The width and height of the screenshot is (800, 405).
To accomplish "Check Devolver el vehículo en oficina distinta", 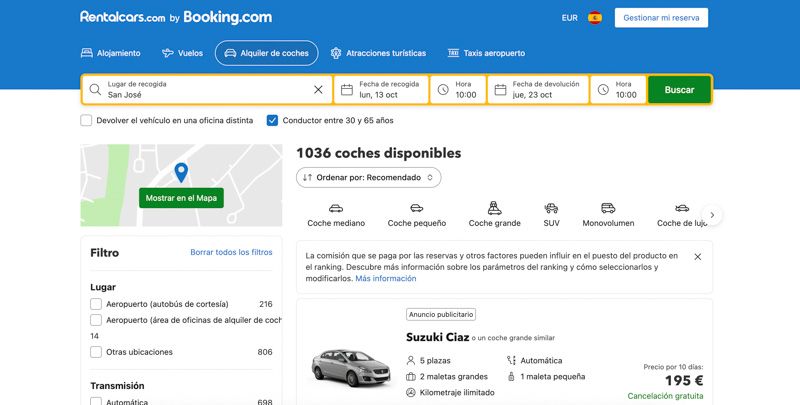I will (x=87, y=120).
